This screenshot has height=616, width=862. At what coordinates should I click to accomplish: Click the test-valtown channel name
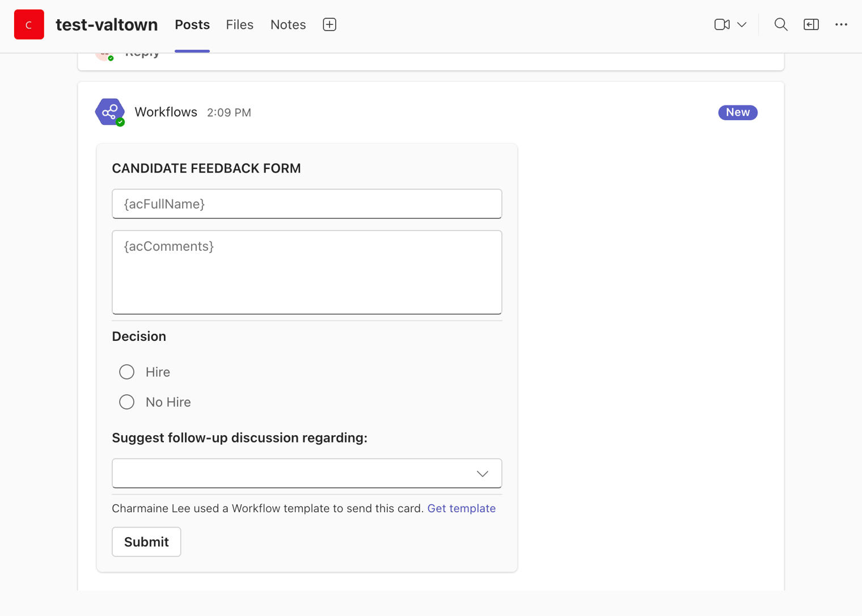pyautogui.click(x=107, y=24)
